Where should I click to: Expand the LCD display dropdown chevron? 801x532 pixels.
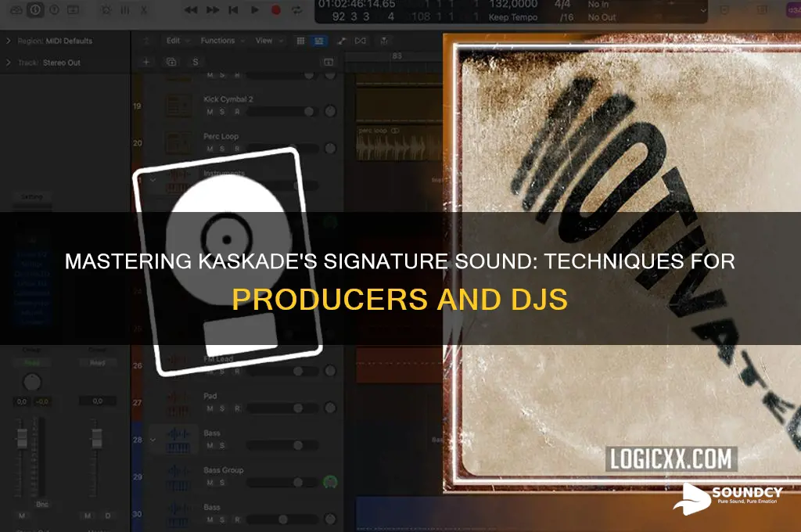pos(703,10)
